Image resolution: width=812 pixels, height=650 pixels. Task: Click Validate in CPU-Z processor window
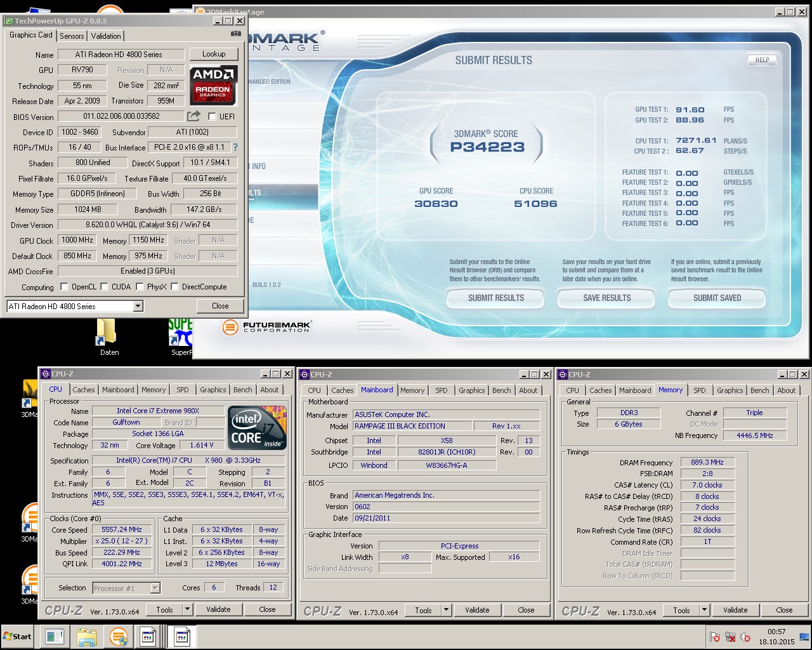click(x=218, y=609)
